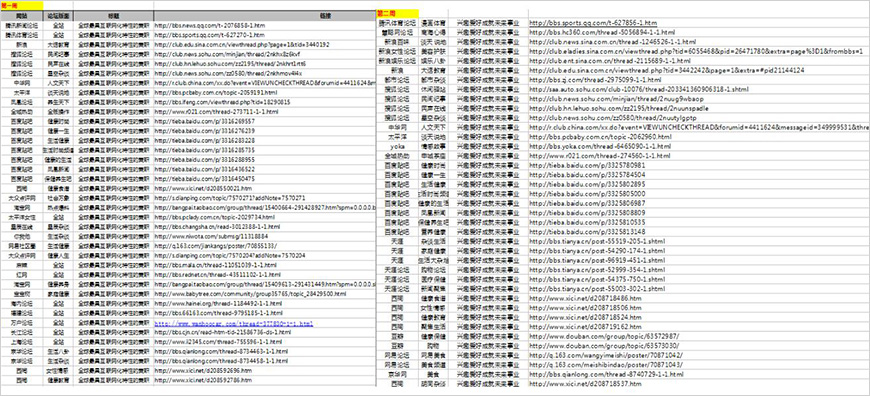Select the www.xici.net/d208718486.htm cell

[x=585, y=298]
